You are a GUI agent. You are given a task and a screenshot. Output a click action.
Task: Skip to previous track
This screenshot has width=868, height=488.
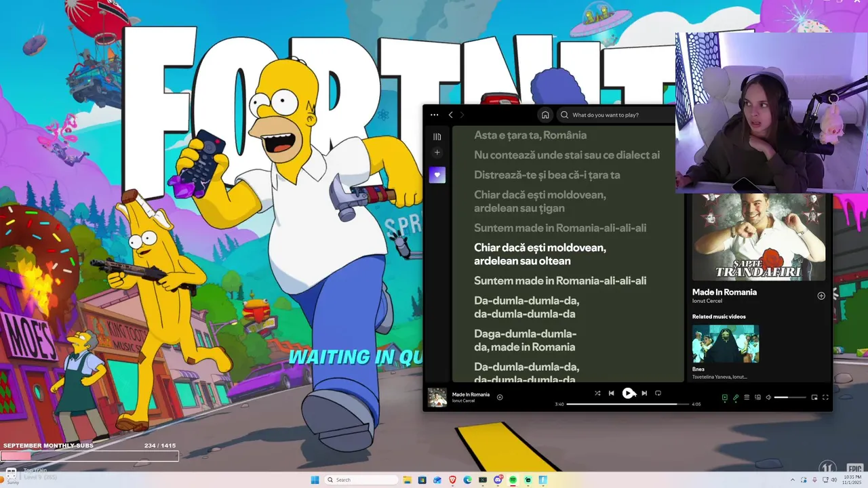coord(611,393)
